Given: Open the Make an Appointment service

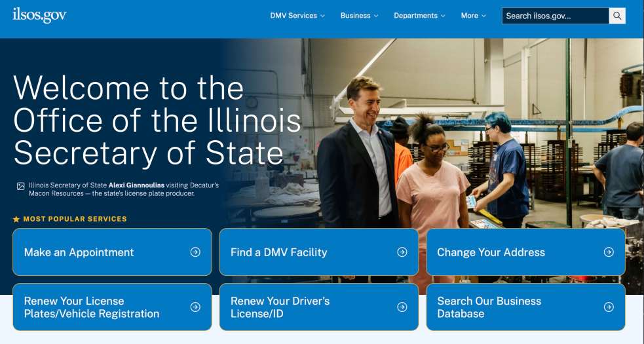Looking at the screenshot, I should pyautogui.click(x=112, y=252).
